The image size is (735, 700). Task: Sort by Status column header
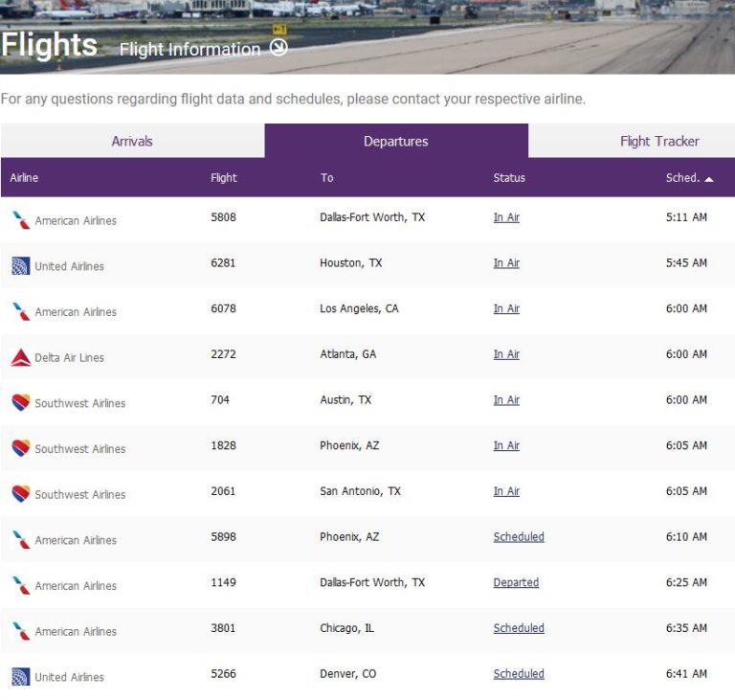(x=509, y=178)
